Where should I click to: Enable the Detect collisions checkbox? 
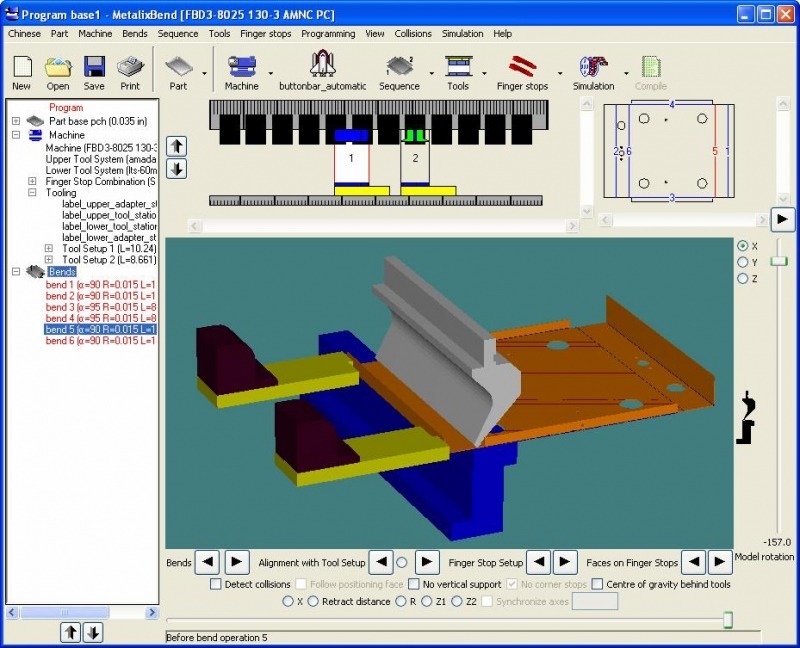216,584
